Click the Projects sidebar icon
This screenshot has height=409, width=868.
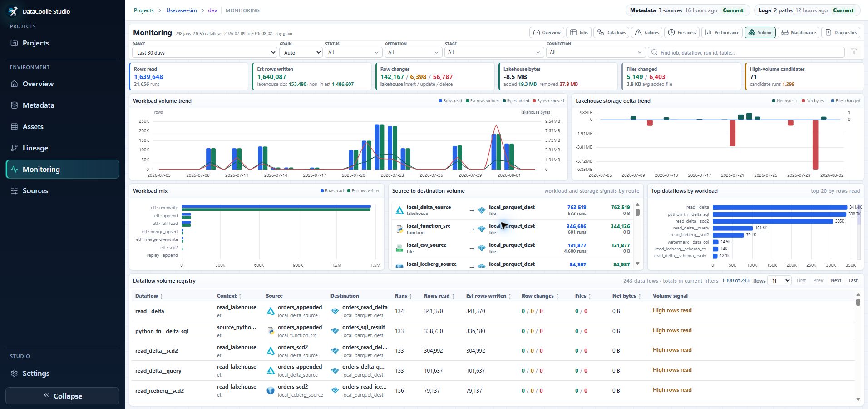click(x=14, y=43)
